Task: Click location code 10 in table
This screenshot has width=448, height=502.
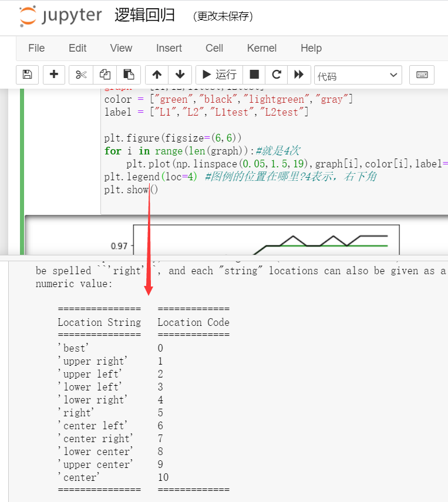Action: (x=163, y=477)
